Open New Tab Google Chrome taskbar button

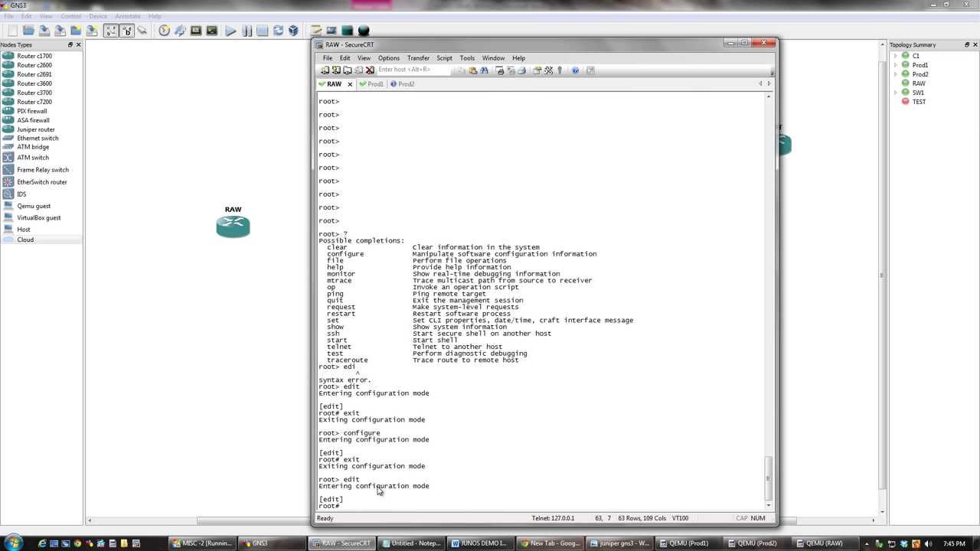(548, 543)
